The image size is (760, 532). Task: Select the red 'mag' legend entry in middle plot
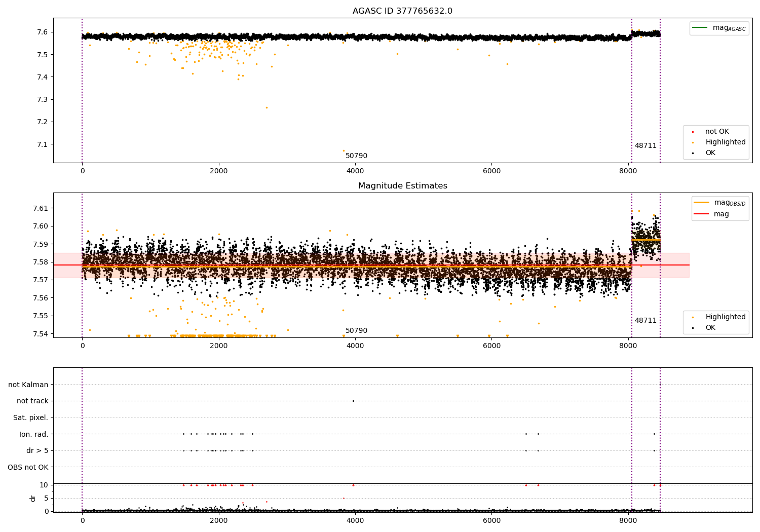(x=712, y=214)
